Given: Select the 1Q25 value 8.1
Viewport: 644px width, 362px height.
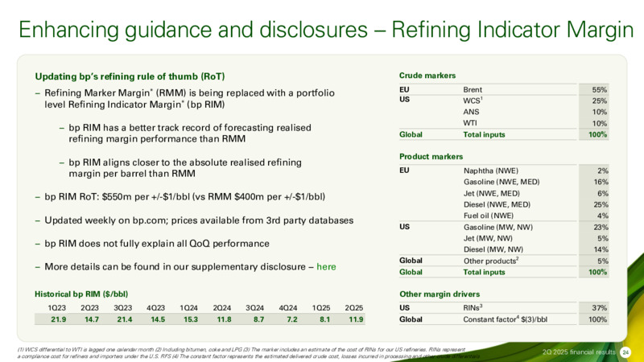Looking at the screenshot, I should click(x=325, y=319).
